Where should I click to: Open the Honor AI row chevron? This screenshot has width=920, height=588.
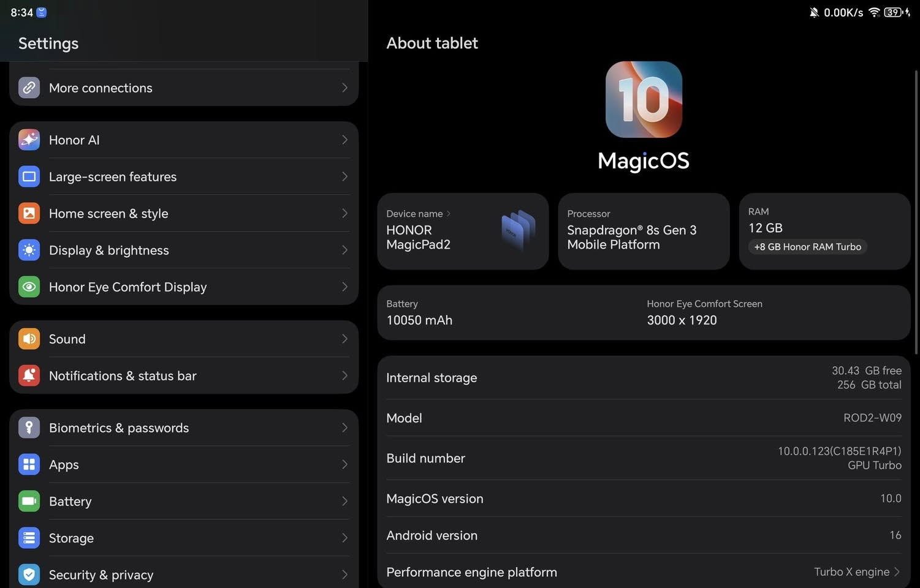(x=344, y=140)
